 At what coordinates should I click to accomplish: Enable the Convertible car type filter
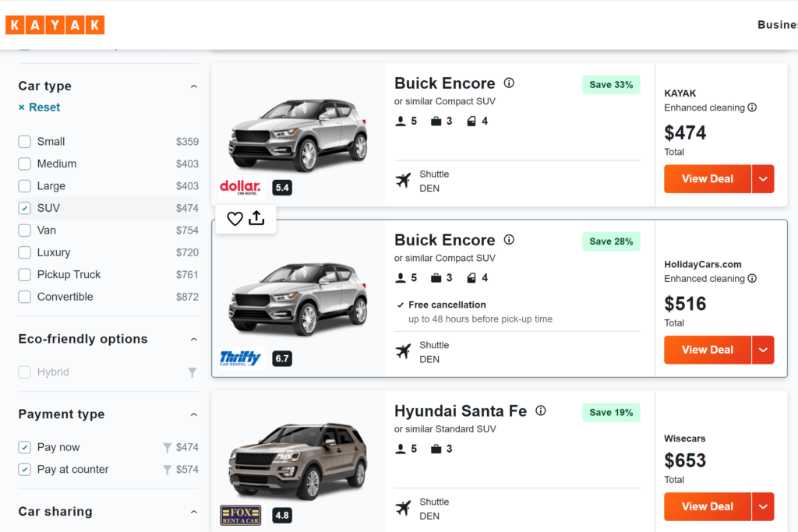tap(24, 297)
